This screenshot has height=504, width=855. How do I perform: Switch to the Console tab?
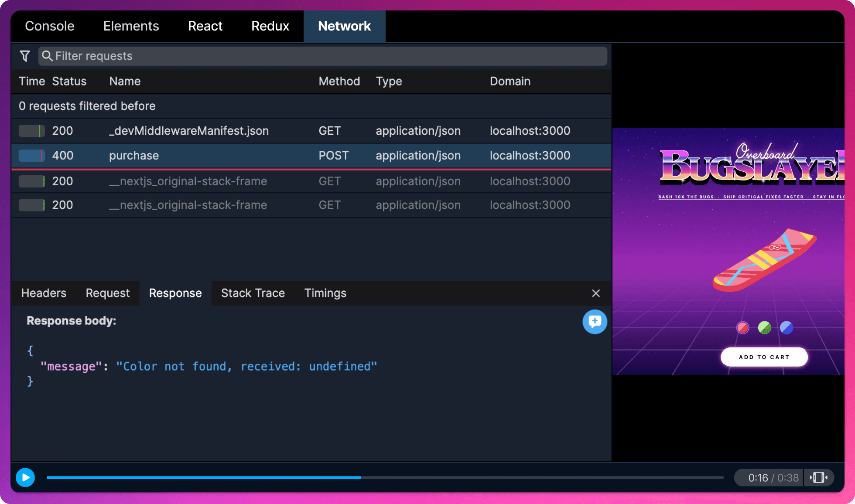point(49,26)
